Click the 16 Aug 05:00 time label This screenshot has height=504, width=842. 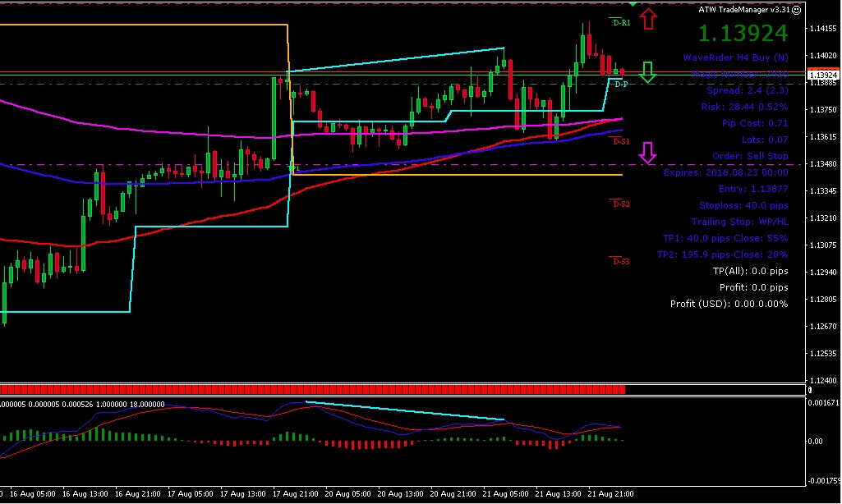point(32,494)
